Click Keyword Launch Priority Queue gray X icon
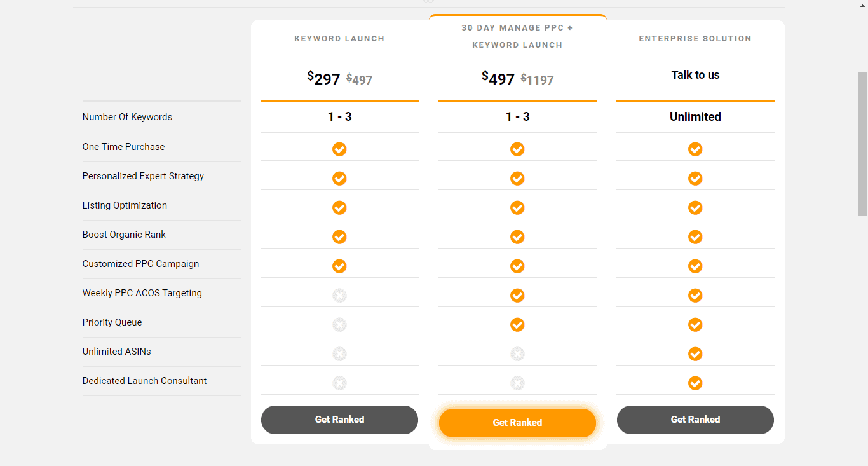Screen dimensions: 868x466 pyautogui.click(x=339, y=325)
